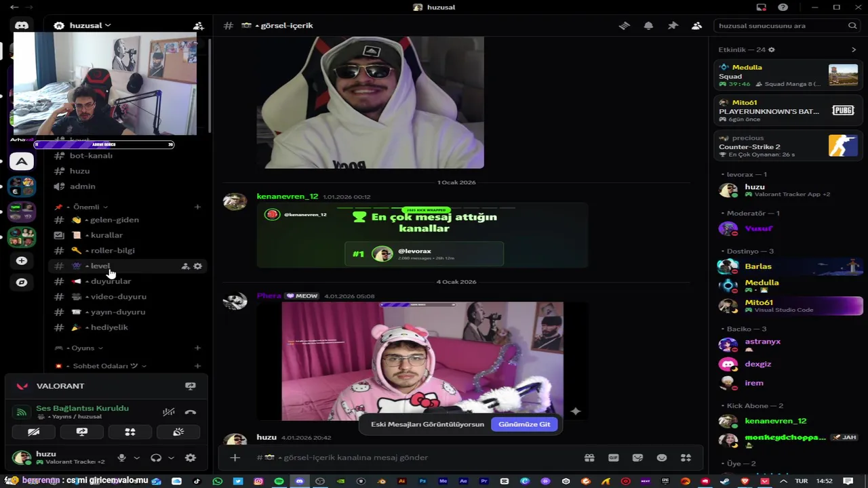Image resolution: width=868 pixels, height=488 pixels.
Task: Click 'Günümüze Git' jump button
Action: 524,424
